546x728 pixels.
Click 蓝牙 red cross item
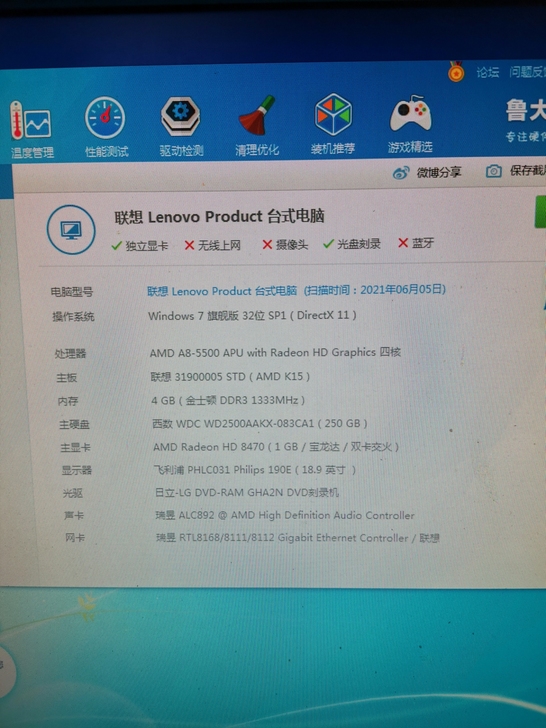pyautogui.click(x=416, y=242)
